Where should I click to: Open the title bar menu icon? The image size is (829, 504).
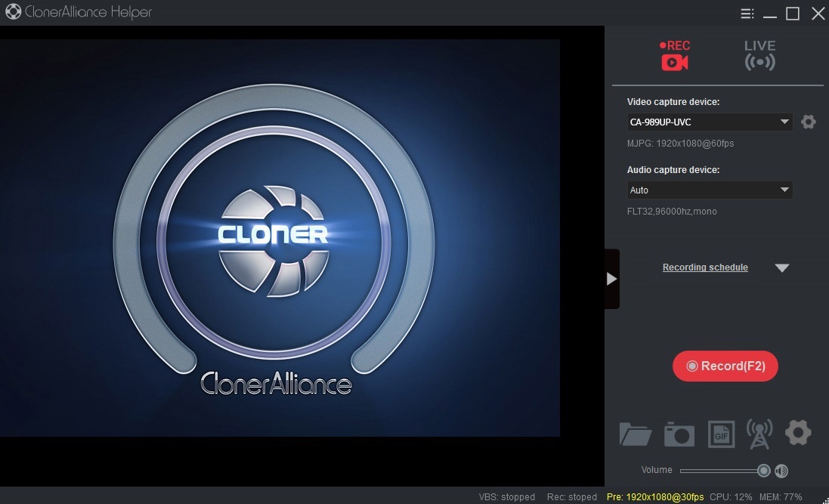coord(747,13)
